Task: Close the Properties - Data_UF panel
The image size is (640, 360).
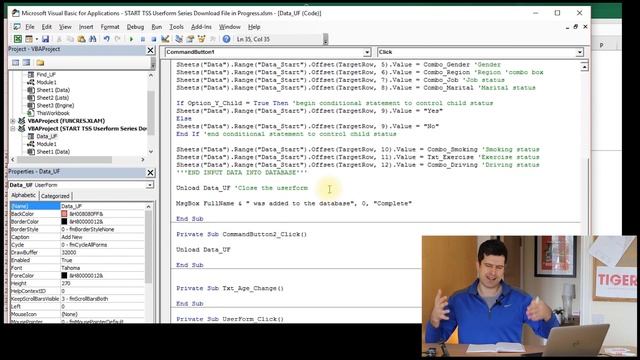Action: pyautogui.click(x=150, y=173)
